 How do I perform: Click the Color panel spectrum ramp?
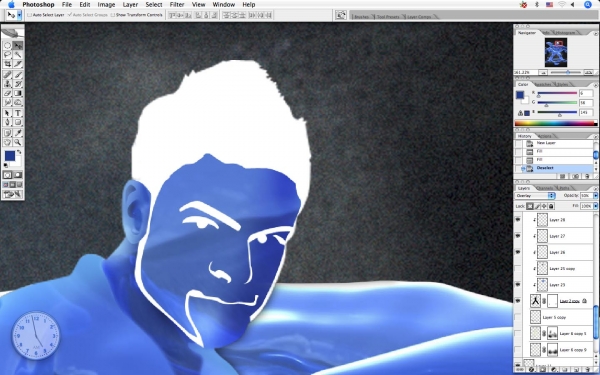(556, 123)
